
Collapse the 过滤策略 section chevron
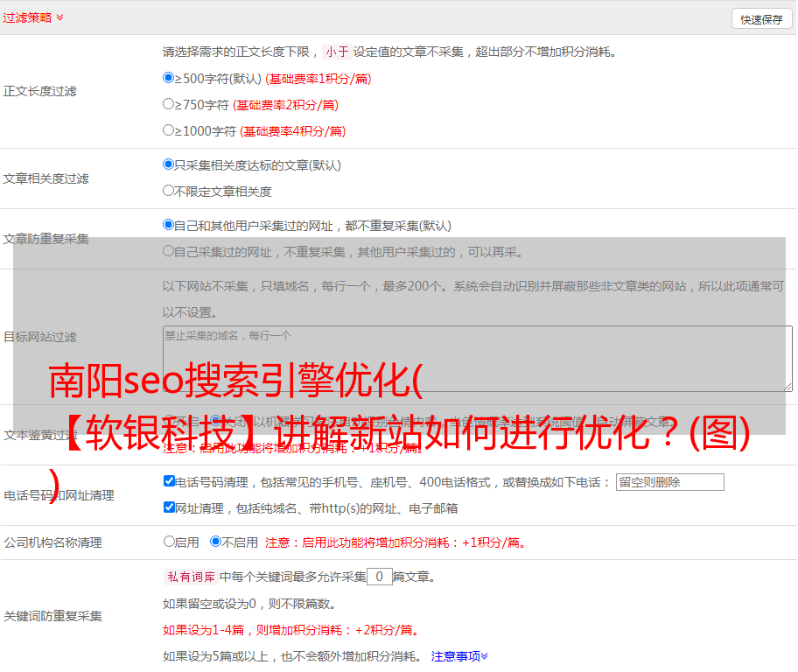[59, 17]
